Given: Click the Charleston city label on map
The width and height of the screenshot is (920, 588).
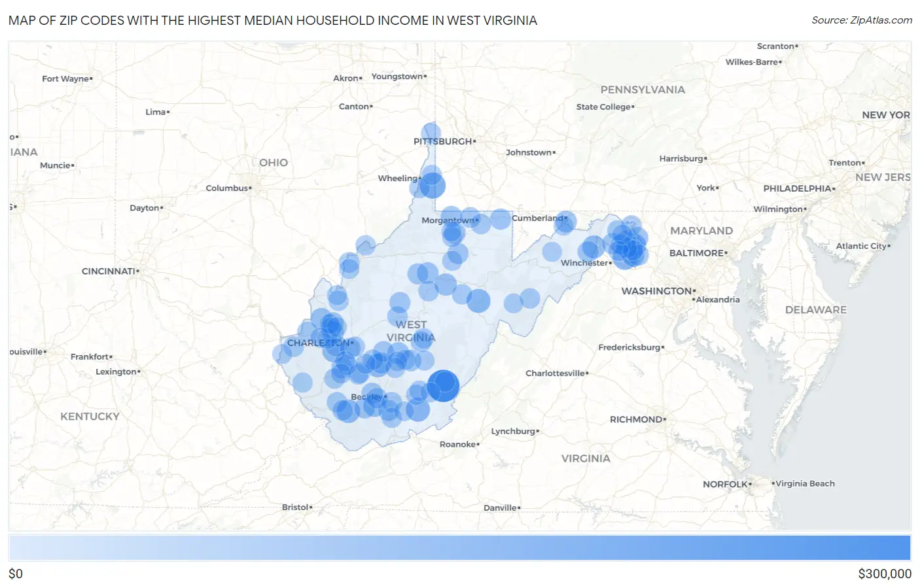Looking at the screenshot, I should pyautogui.click(x=319, y=343).
